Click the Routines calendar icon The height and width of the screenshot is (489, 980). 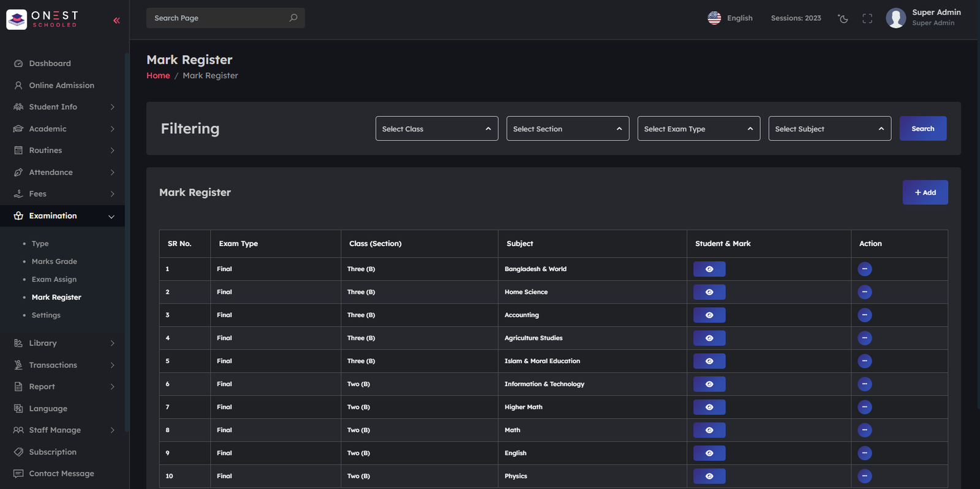pyautogui.click(x=18, y=150)
